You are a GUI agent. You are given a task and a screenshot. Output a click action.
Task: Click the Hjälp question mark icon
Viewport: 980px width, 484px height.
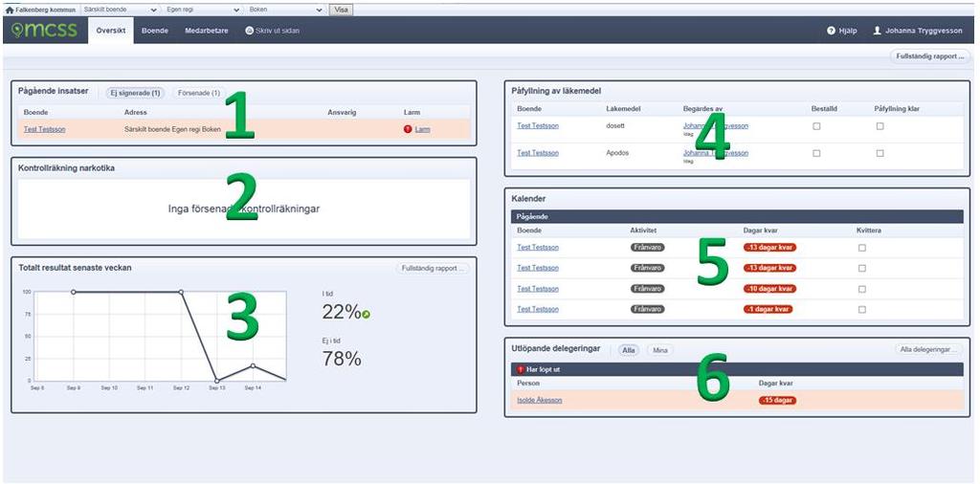click(832, 30)
